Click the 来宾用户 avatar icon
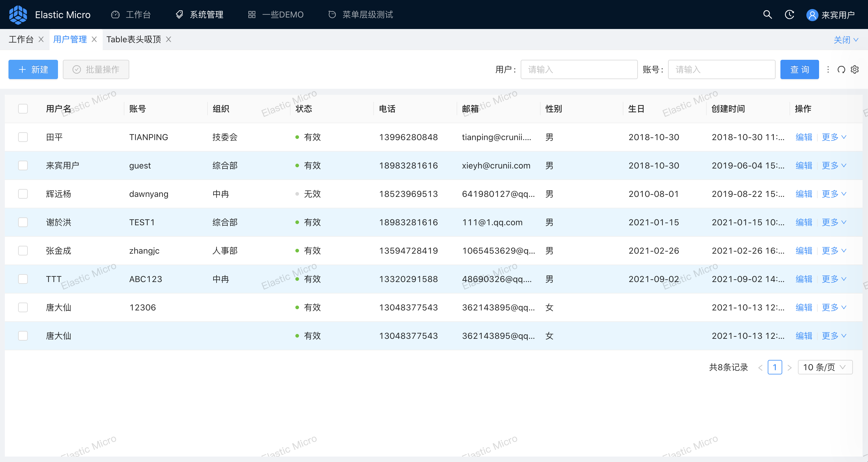Image resolution: width=868 pixels, height=462 pixels. pos(812,15)
